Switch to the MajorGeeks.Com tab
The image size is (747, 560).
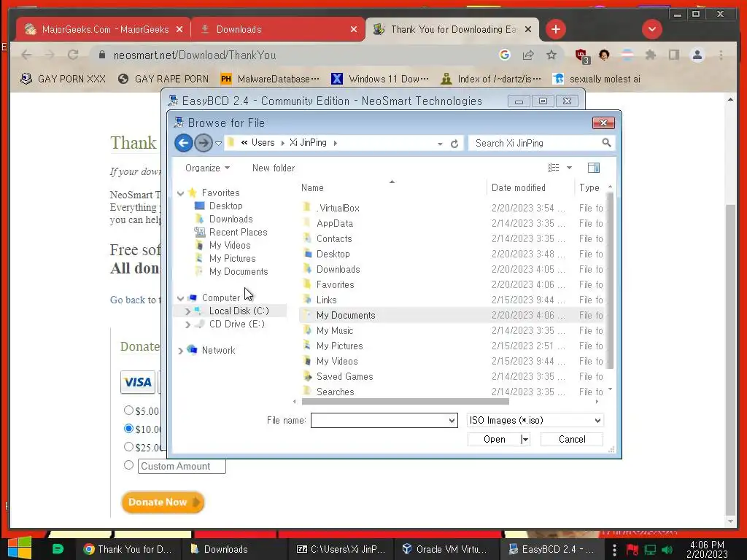tap(103, 29)
